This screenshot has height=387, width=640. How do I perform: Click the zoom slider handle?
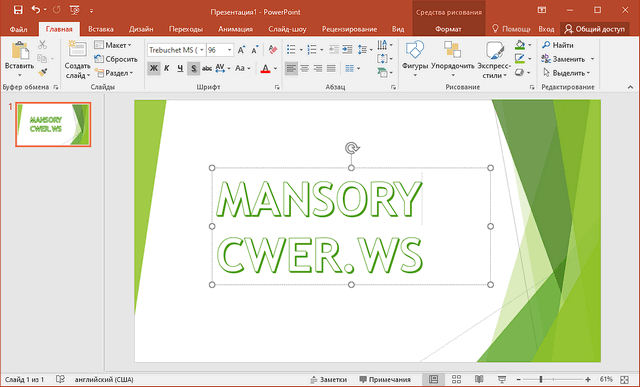[541, 380]
